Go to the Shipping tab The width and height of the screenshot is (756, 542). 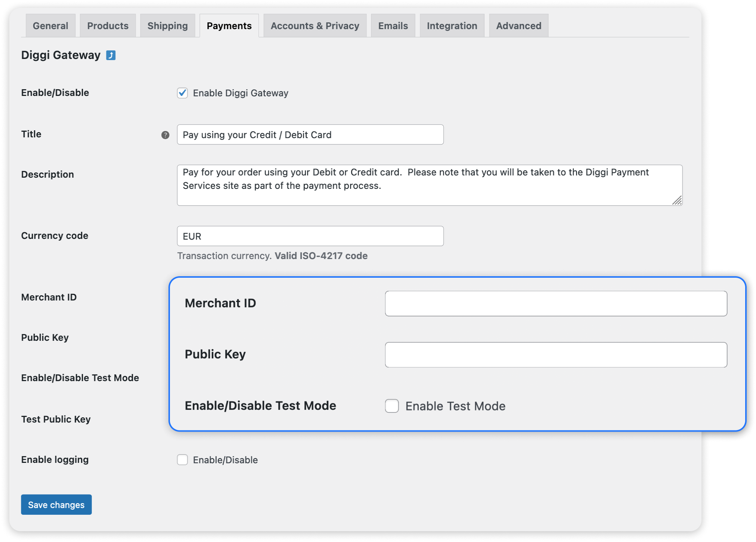[x=167, y=26]
